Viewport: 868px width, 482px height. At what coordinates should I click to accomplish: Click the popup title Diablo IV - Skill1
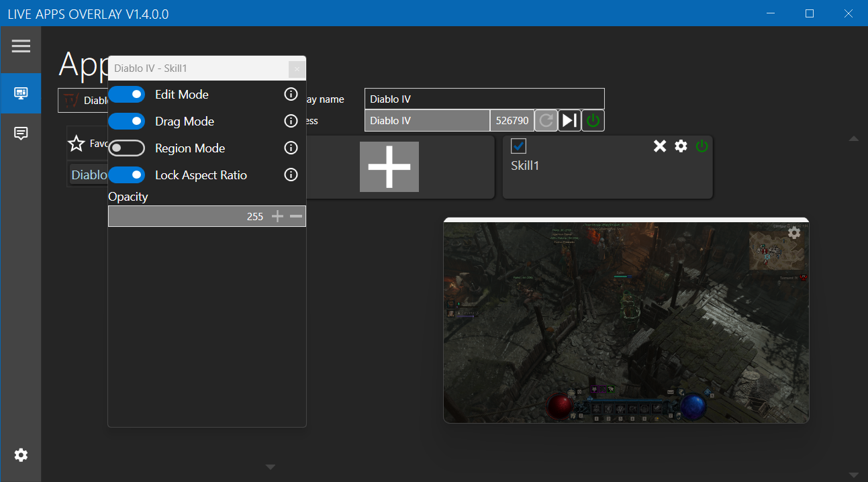point(150,68)
